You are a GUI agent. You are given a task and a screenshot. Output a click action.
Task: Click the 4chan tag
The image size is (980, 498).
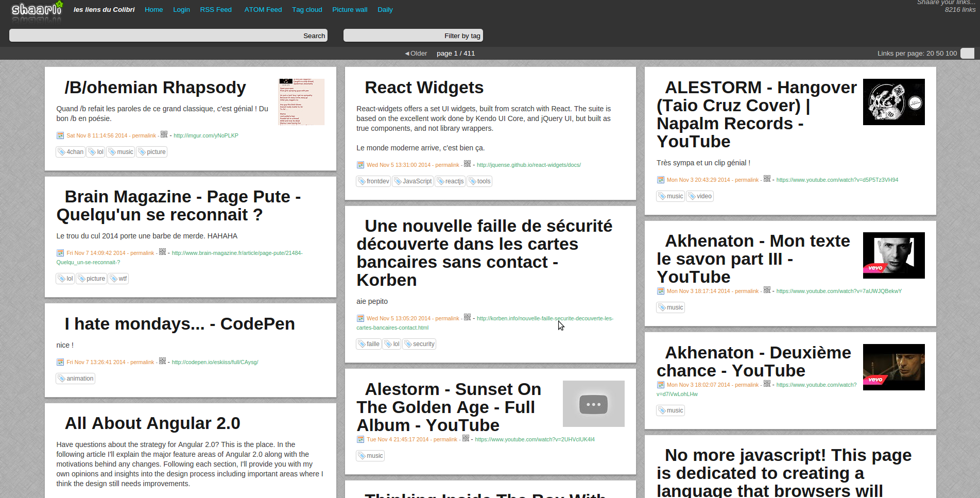pyautogui.click(x=71, y=152)
